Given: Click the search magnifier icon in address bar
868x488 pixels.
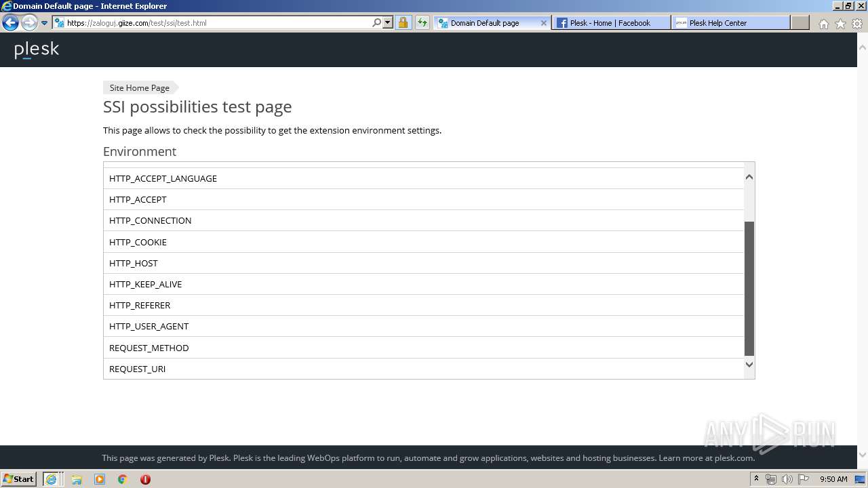Looking at the screenshot, I should (376, 22).
